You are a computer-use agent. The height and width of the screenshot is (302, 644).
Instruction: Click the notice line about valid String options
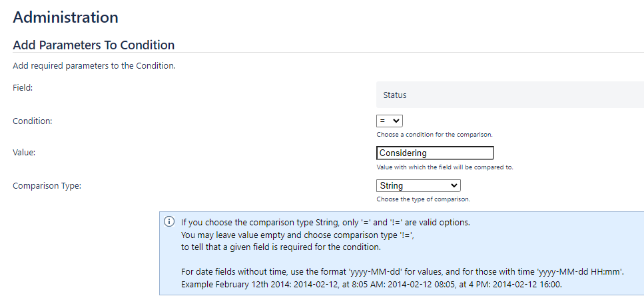point(325,223)
